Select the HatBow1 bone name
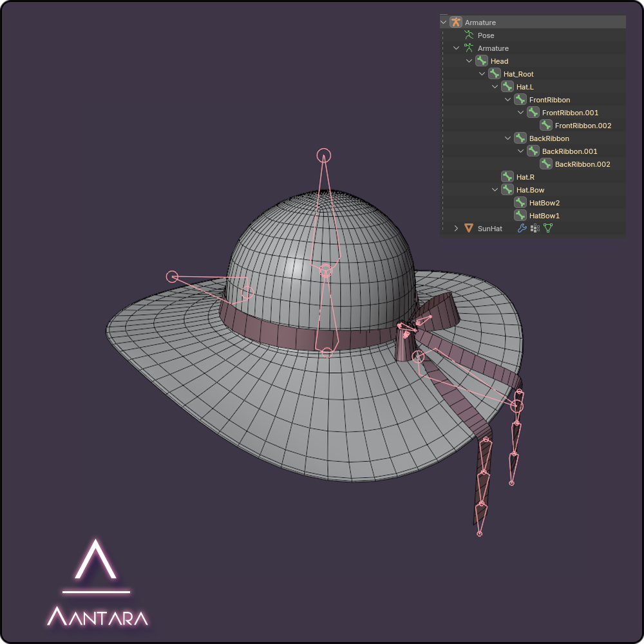644x644 pixels. pyautogui.click(x=544, y=216)
